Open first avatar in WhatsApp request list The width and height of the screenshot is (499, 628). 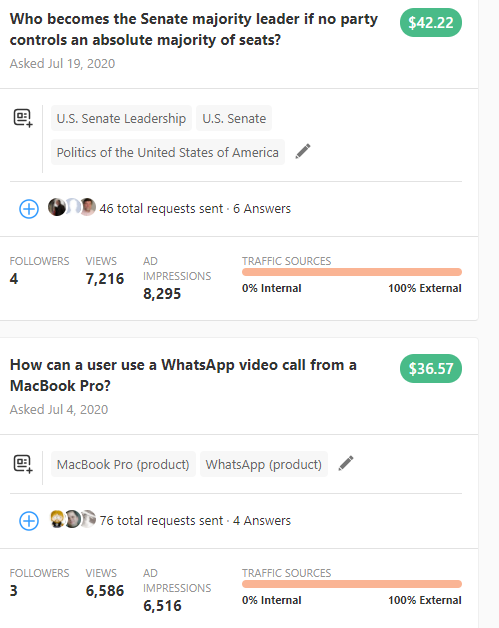[x=57, y=519]
